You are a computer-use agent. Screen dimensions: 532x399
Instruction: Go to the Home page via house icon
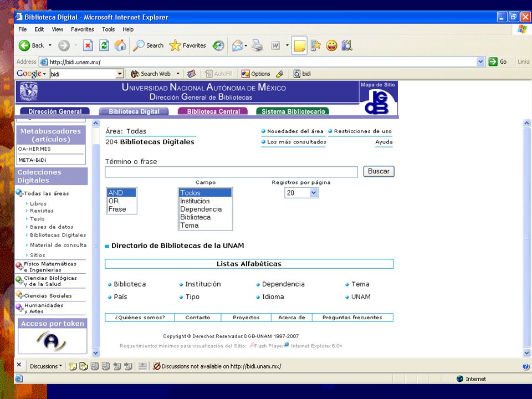pyautogui.click(x=120, y=45)
